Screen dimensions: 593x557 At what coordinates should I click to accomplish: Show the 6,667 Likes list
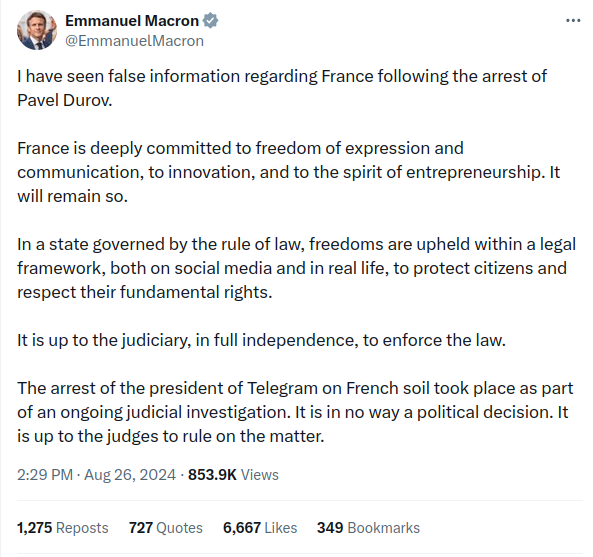pyautogui.click(x=260, y=528)
